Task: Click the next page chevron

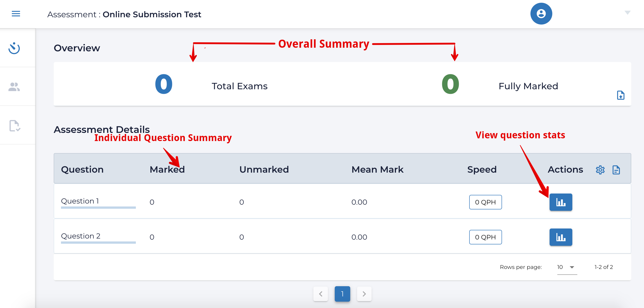Action: [364, 294]
